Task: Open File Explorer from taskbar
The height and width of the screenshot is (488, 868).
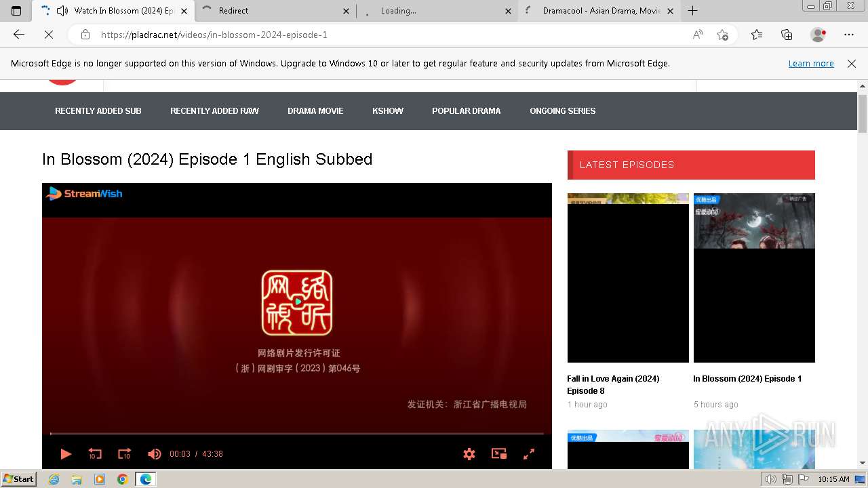Action: click(x=77, y=479)
